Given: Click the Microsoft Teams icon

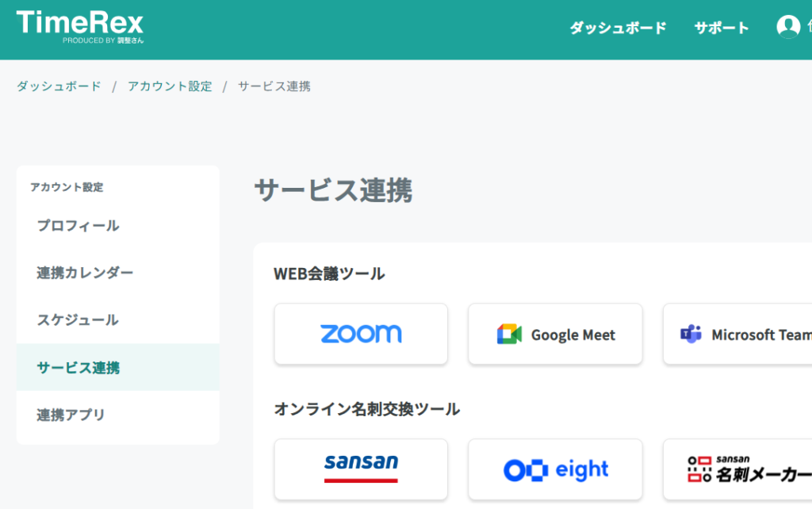Looking at the screenshot, I should pyautogui.click(x=691, y=334).
